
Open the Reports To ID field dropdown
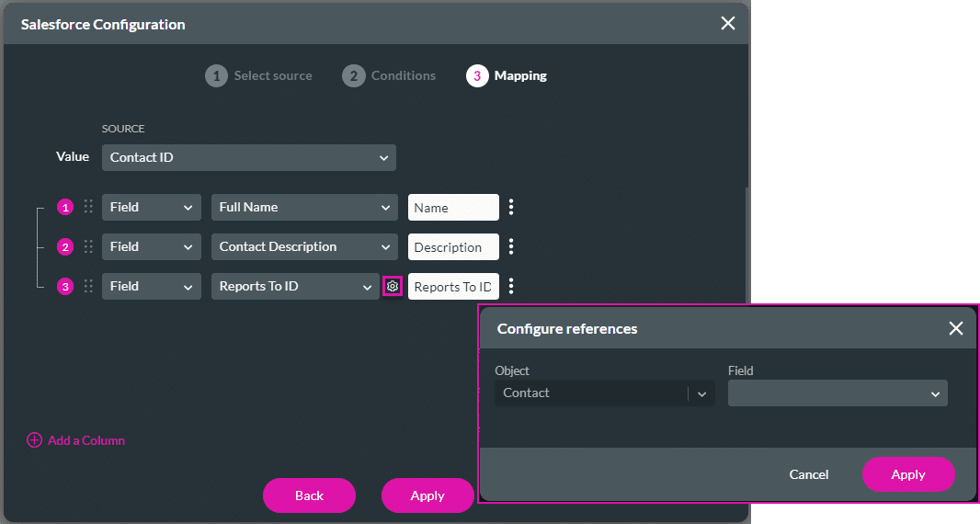point(295,287)
